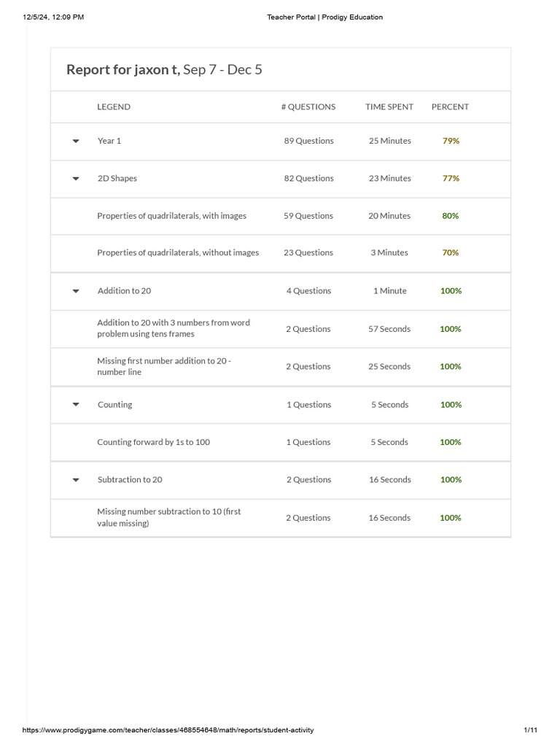Collapse the Counting section arrow
Image resolution: width=560 pixels, height=747 pixels.
[76, 405]
